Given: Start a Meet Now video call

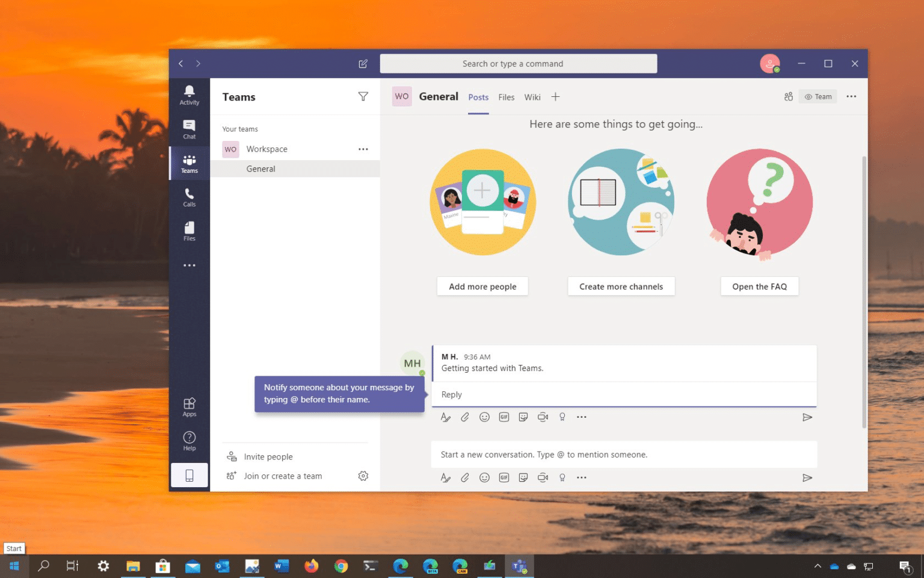Looking at the screenshot, I should point(543,417).
